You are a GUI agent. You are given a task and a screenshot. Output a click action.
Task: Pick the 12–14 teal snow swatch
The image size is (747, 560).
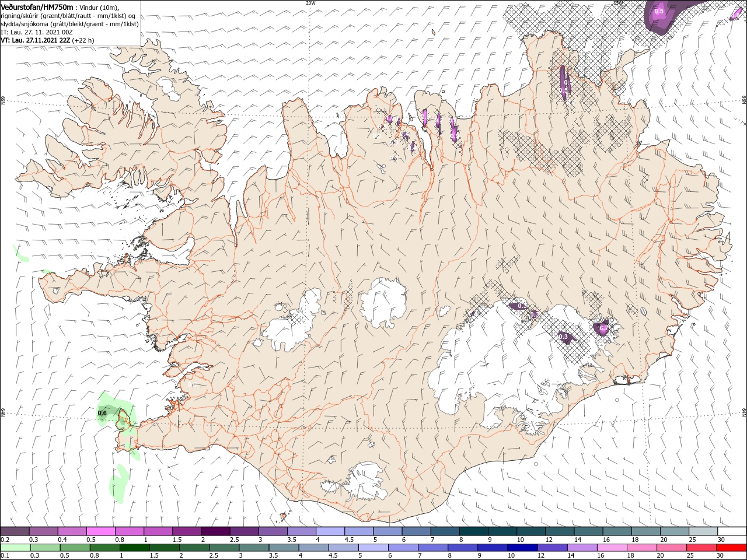(x=559, y=531)
